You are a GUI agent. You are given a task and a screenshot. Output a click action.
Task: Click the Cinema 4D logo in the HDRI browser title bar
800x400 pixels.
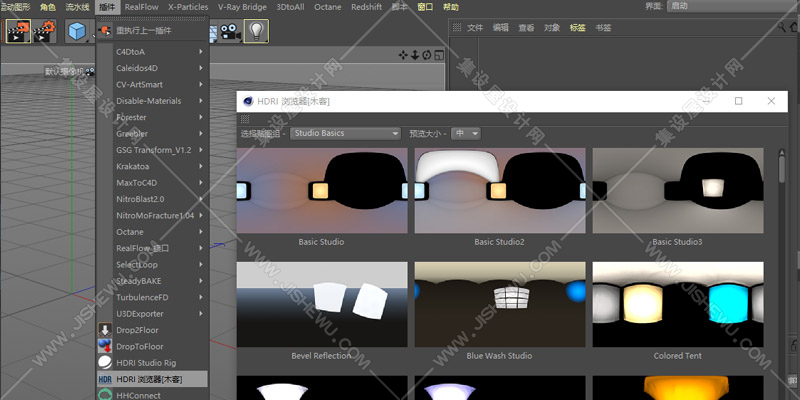point(248,102)
